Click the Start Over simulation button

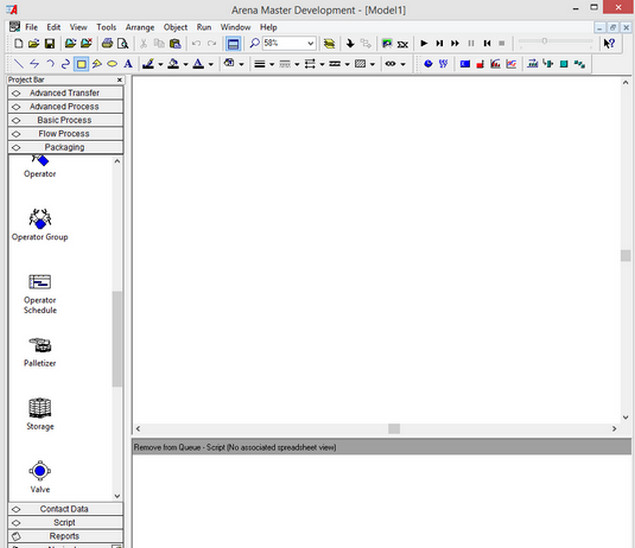pos(487,43)
